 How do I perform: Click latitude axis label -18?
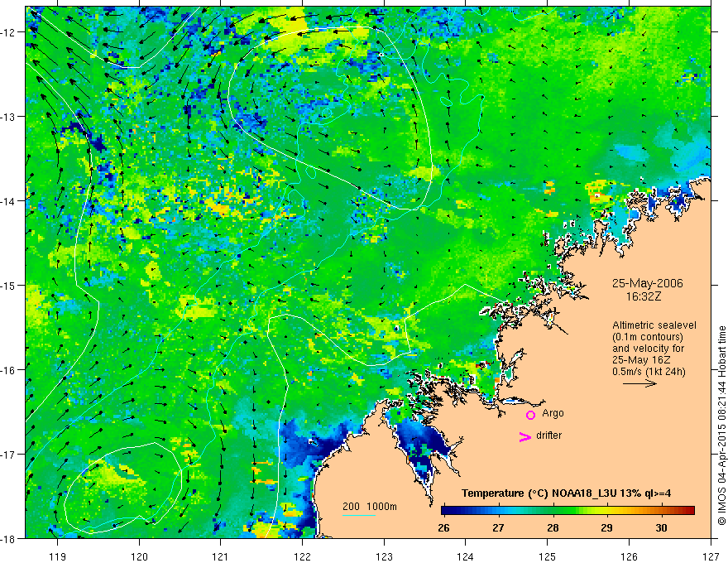8,538
